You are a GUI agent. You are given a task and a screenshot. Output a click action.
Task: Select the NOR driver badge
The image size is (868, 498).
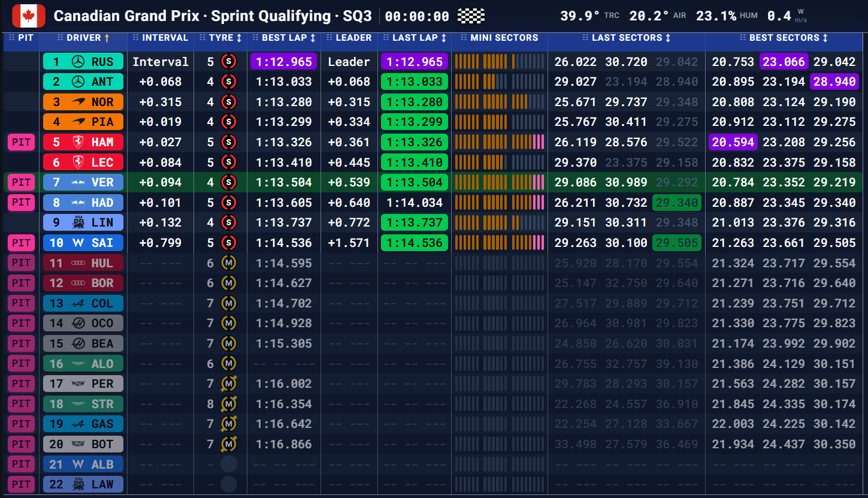(x=83, y=102)
